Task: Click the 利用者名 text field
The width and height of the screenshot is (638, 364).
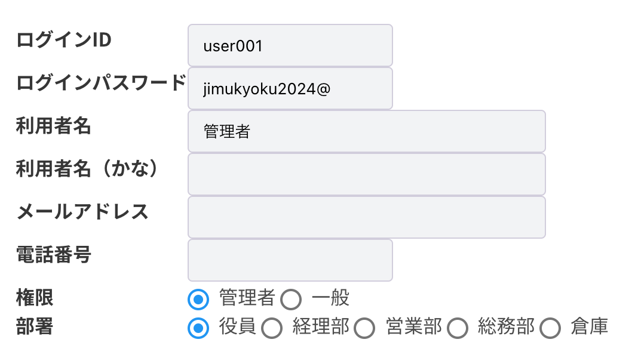Action: (366, 131)
